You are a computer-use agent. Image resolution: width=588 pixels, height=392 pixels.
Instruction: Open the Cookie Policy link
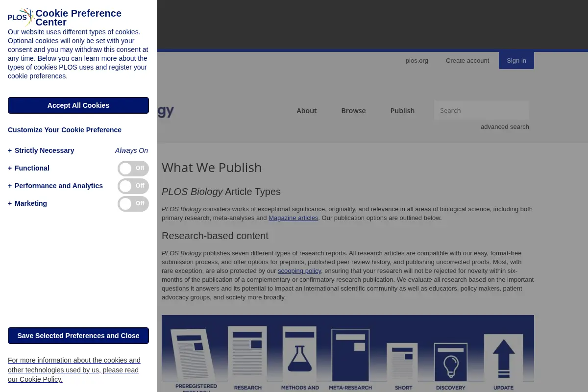click(x=74, y=370)
